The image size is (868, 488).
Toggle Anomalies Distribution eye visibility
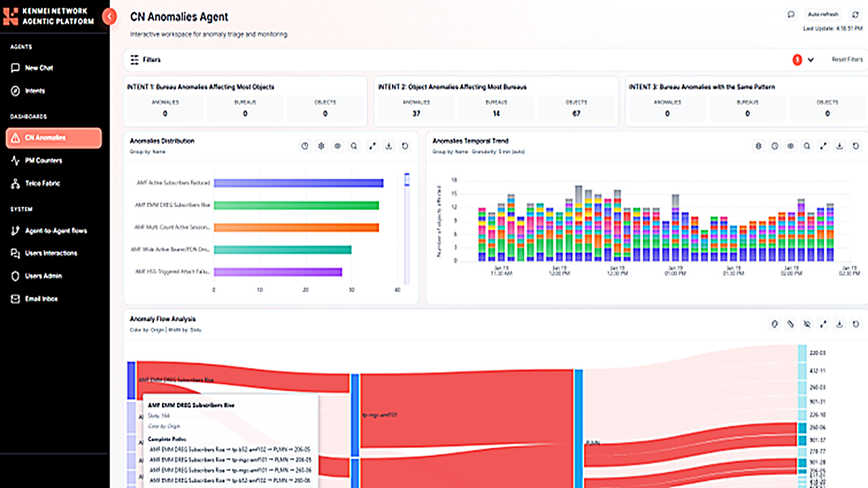(x=338, y=146)
